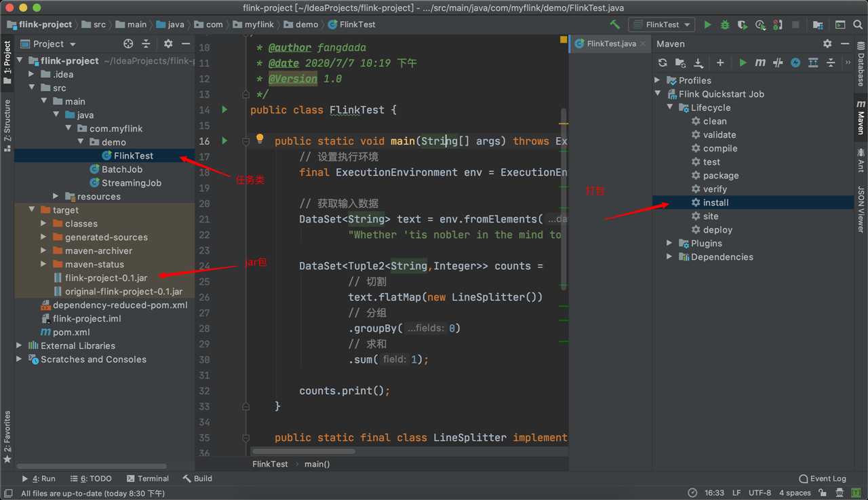Click Show Dependencies icon in Maven toolbar
868x500 pixels.
[x=813, y=62]
